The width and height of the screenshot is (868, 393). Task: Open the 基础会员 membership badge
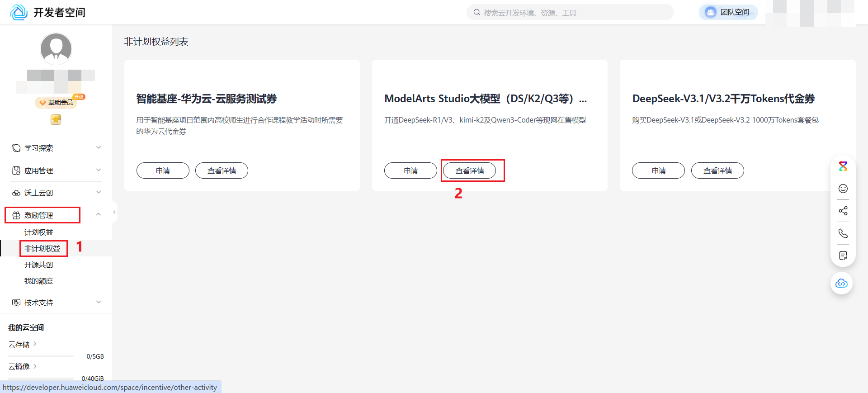point(56,102)
